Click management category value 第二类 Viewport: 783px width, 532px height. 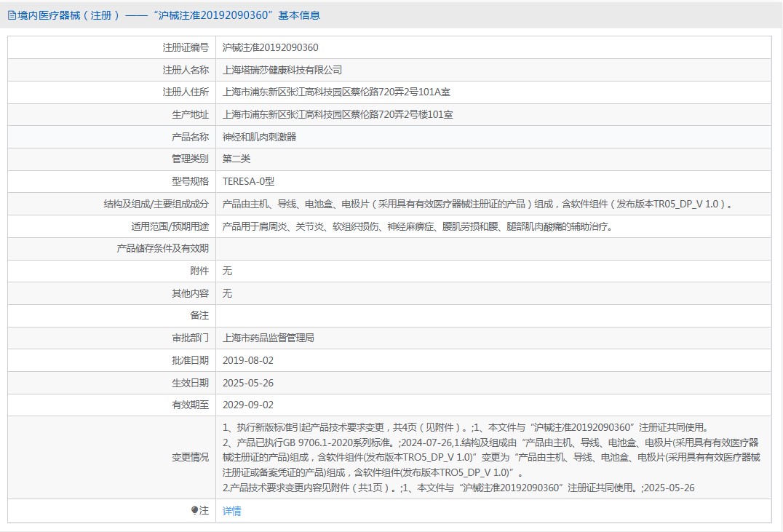point(237,159)
